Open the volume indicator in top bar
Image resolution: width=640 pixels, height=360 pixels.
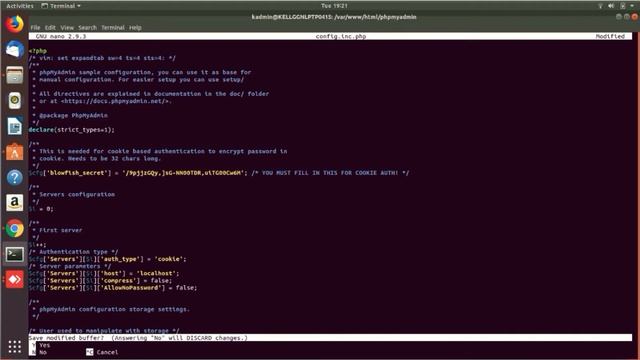point(611,6)
